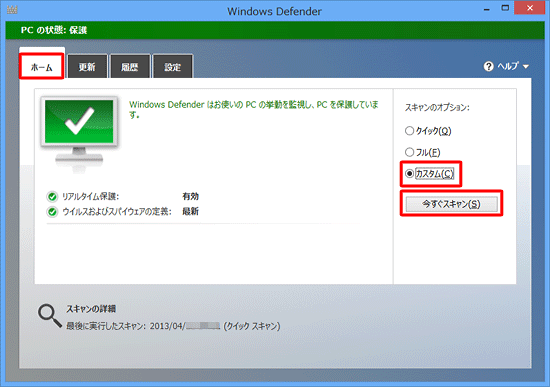Click the PC の状態: 保護 status bar
The height and width of the screenshot is (387, 550).
[x=275, y=30]
